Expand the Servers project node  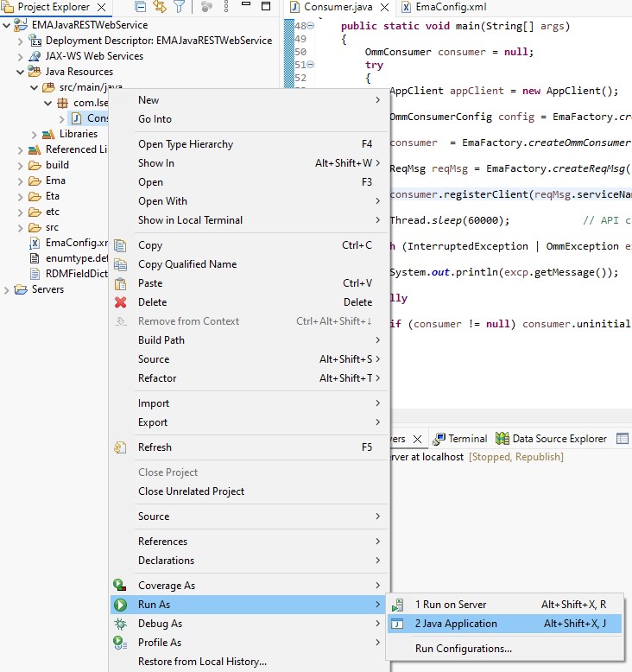point(6,290)
